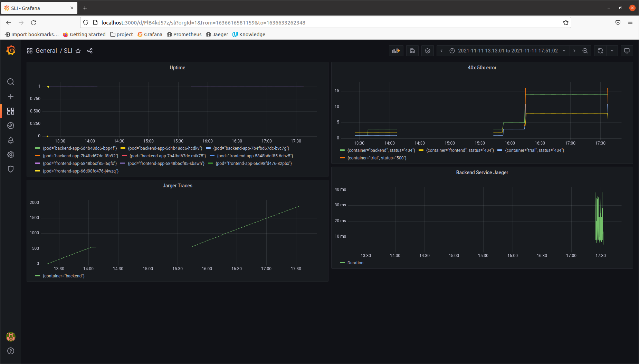Open the Explore compass icon
This screenshot has height=364, width=639.
tap(11, 126)
